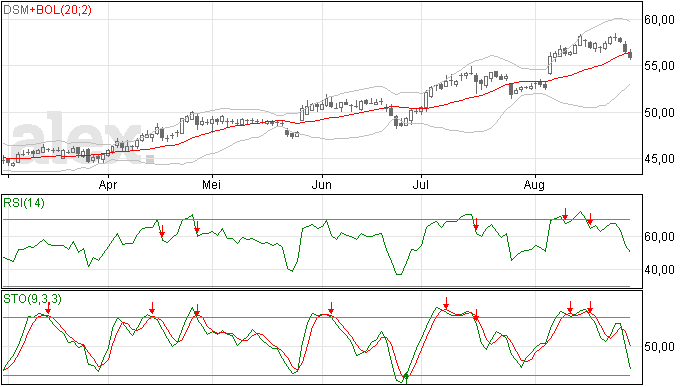Click the +BOL(20;2) indicator label

coord(61,10)
